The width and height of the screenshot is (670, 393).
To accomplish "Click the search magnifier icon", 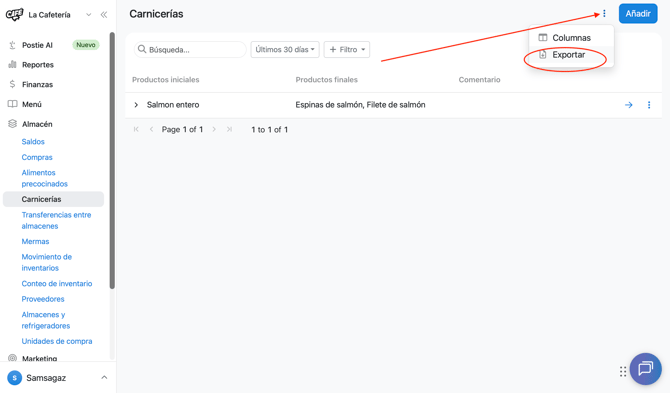I will click(x=142, y=49).
